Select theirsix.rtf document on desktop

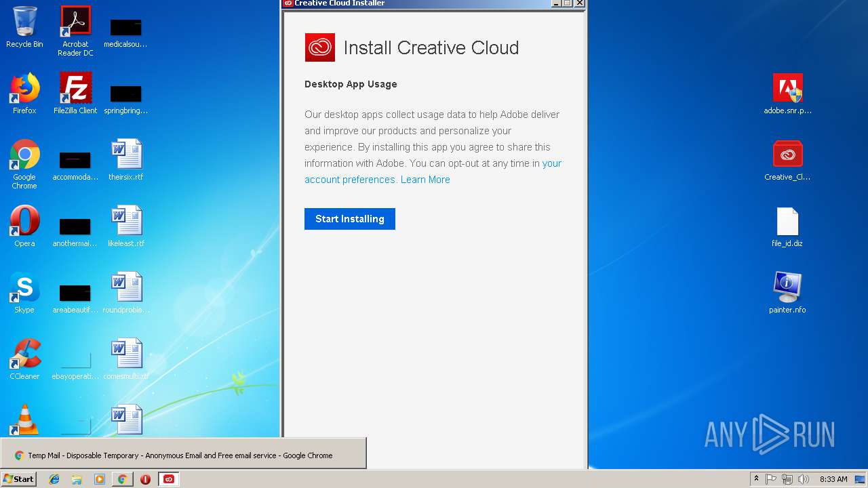pyautogui.click(x=126, y=160)
